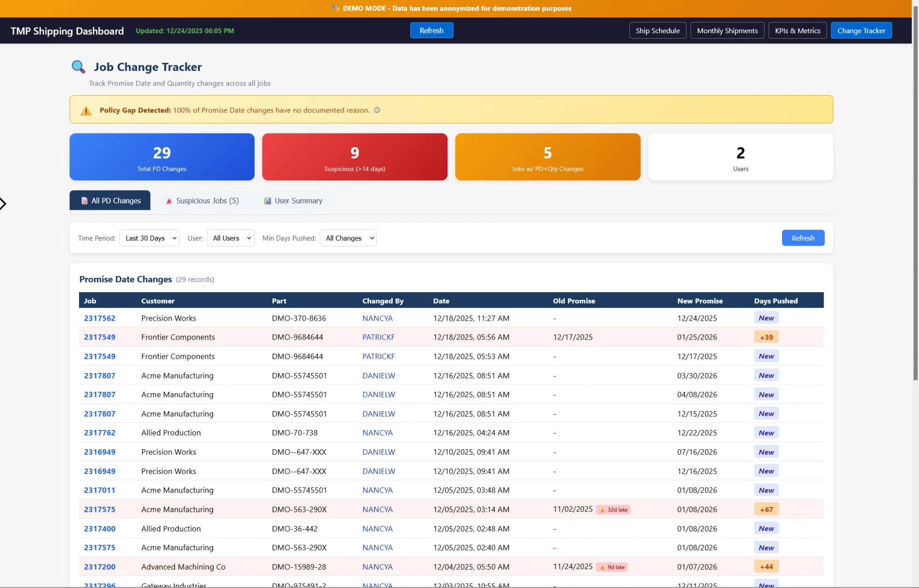Click the PATRICKF user link for job 2317549
The width and height of the screenshot is (919, 588).
click(x=378, y=337)
